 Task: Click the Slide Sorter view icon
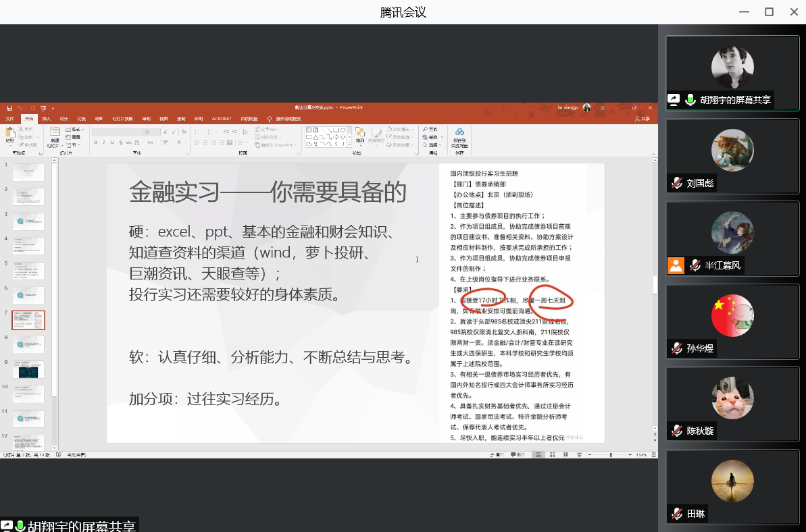[x=551, y=456]
